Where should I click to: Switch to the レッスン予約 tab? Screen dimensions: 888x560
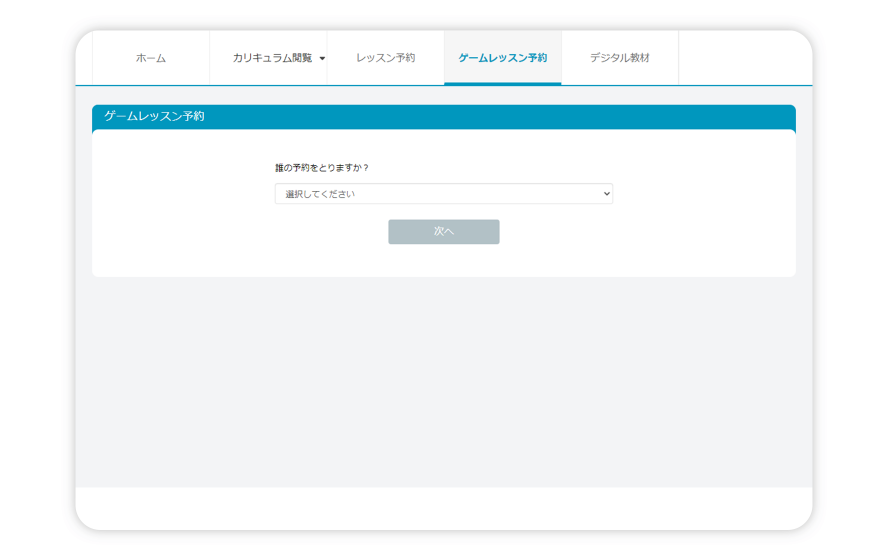(385, 58)
